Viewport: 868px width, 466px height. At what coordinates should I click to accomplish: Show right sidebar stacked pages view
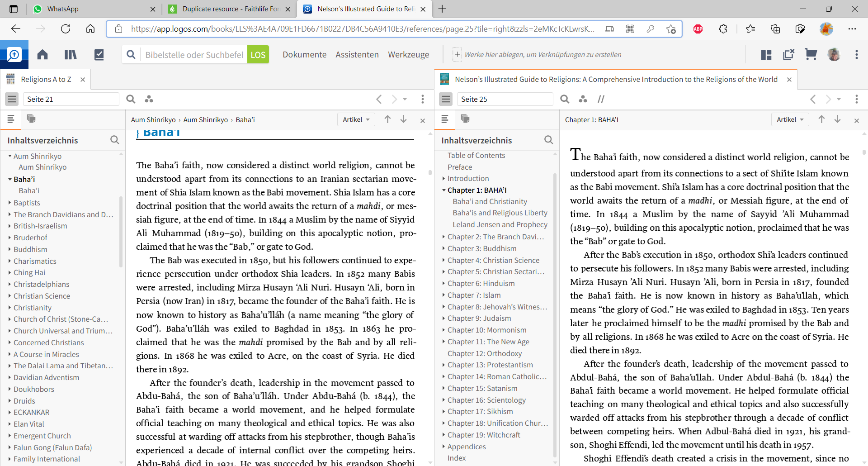click(x=465, y=119)
